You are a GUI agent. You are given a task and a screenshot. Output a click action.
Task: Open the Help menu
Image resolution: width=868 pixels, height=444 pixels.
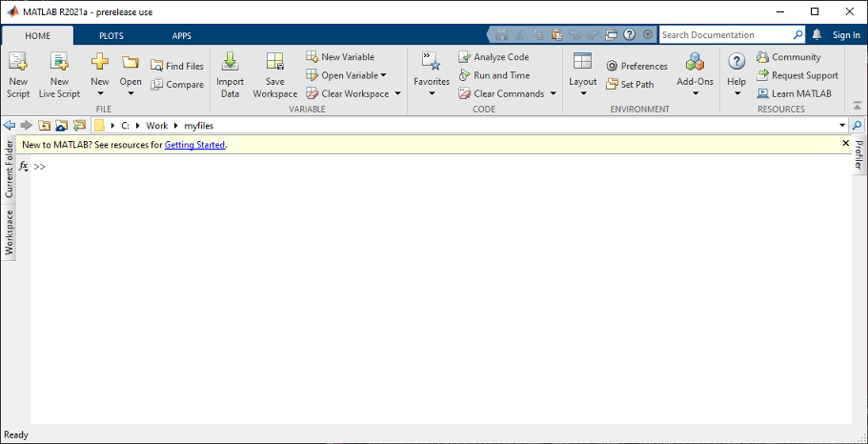[737, 76]
